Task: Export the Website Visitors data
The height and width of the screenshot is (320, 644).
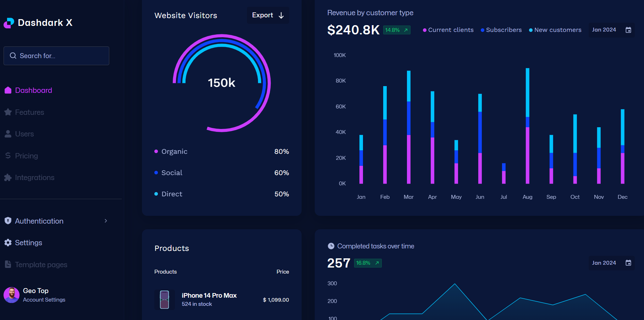Action: coord(268,15)
